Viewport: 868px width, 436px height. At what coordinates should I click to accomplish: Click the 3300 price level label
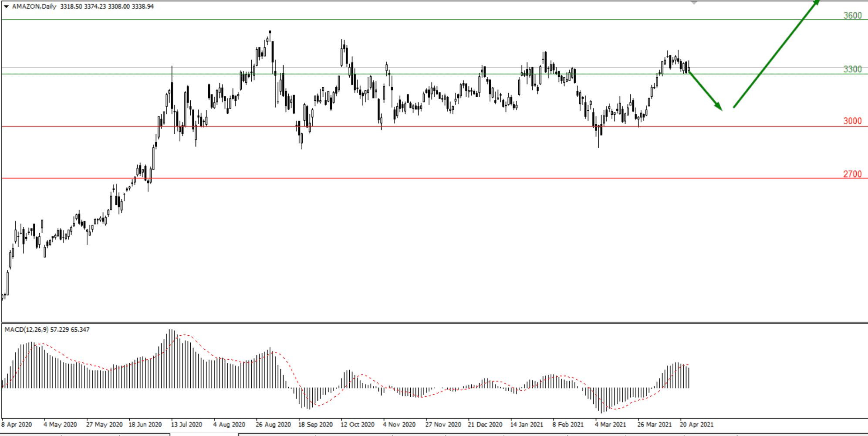coord(852,69)
